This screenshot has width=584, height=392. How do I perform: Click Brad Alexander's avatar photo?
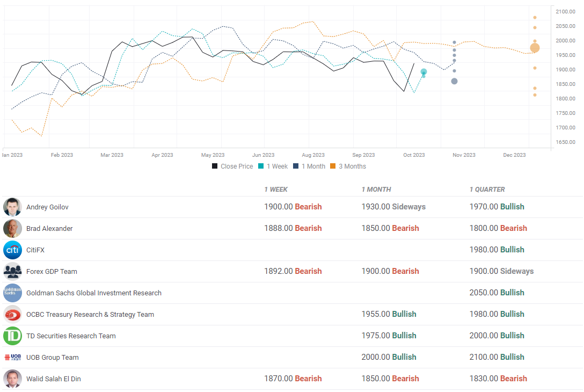pyautogui.click(x=12, y=228)
